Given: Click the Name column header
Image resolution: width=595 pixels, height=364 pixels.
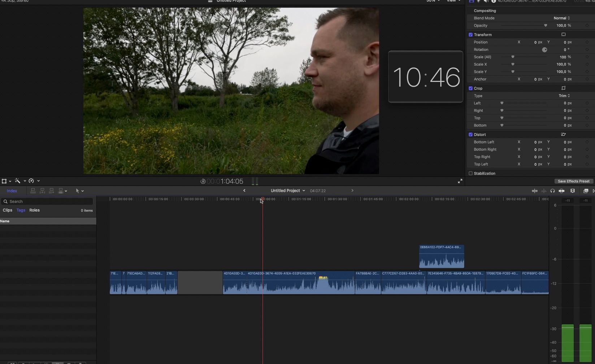Looking at the screenshot, I should click(48, 221).
